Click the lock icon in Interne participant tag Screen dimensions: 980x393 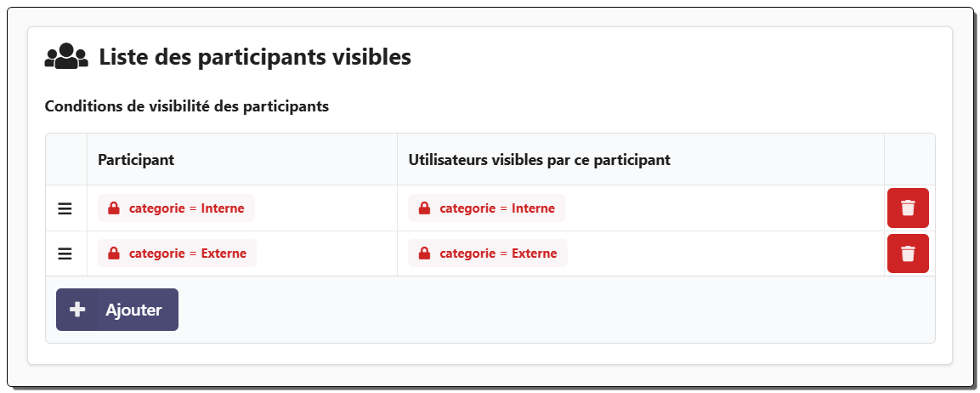coord(114,208)
